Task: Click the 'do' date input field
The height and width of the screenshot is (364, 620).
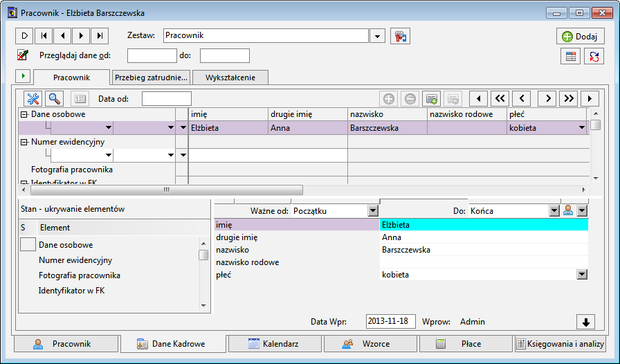Action: (x=225, y=55)
